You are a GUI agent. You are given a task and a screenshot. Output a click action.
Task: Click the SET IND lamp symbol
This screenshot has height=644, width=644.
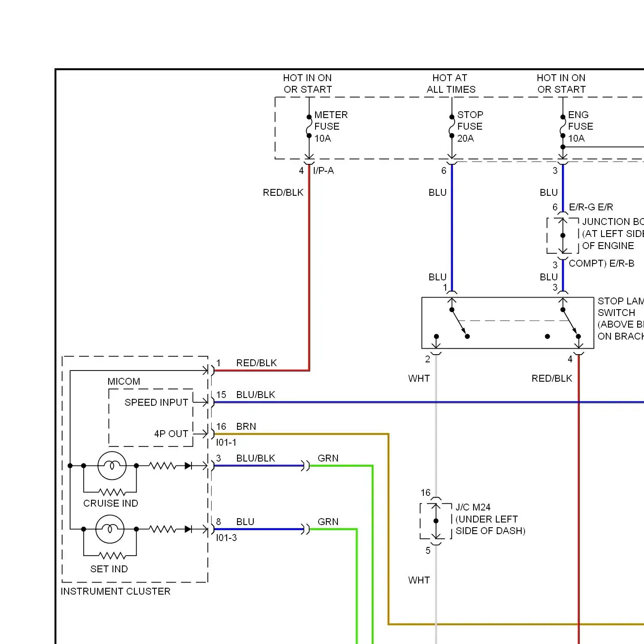coord(110,529)
